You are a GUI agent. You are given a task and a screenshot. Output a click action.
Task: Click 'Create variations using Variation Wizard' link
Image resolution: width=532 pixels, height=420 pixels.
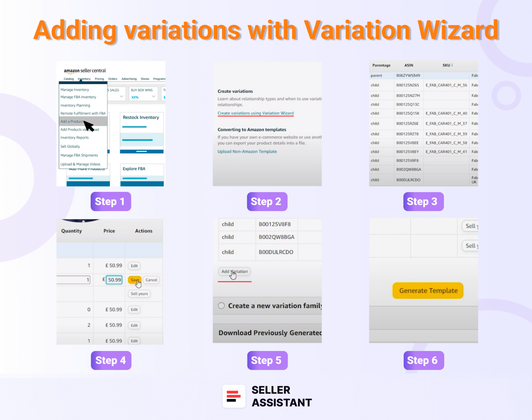256,113
